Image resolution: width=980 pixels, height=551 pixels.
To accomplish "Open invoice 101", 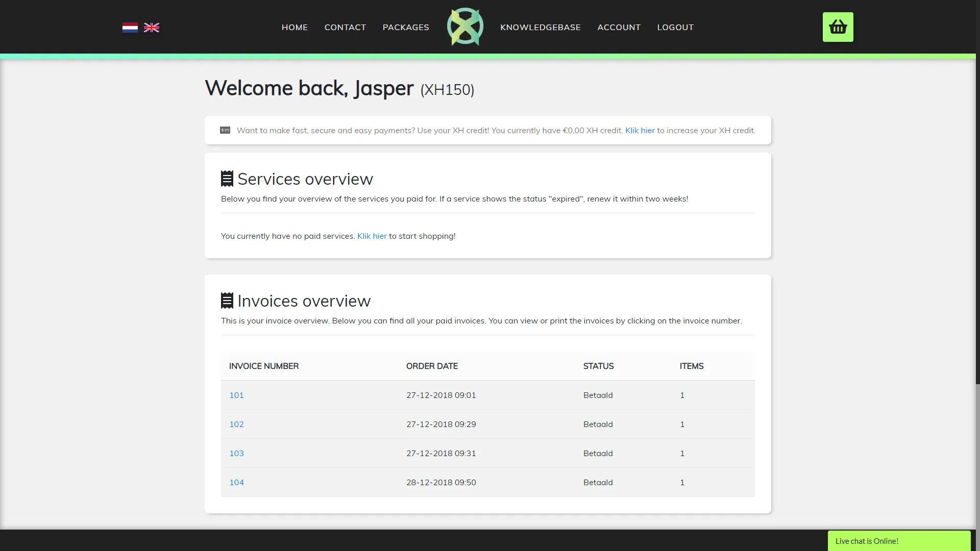I will (236, 395).
